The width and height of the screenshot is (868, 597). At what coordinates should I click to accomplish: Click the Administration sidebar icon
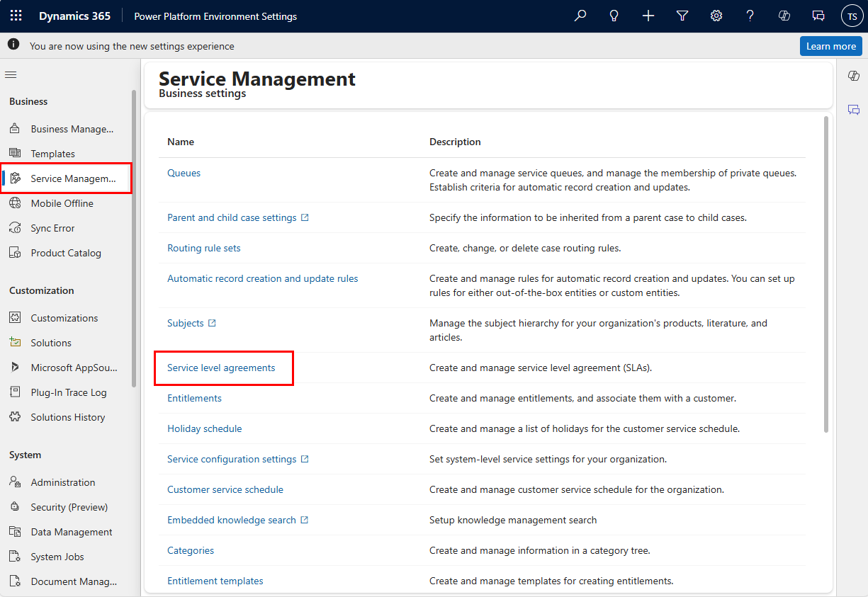[15, 482]
